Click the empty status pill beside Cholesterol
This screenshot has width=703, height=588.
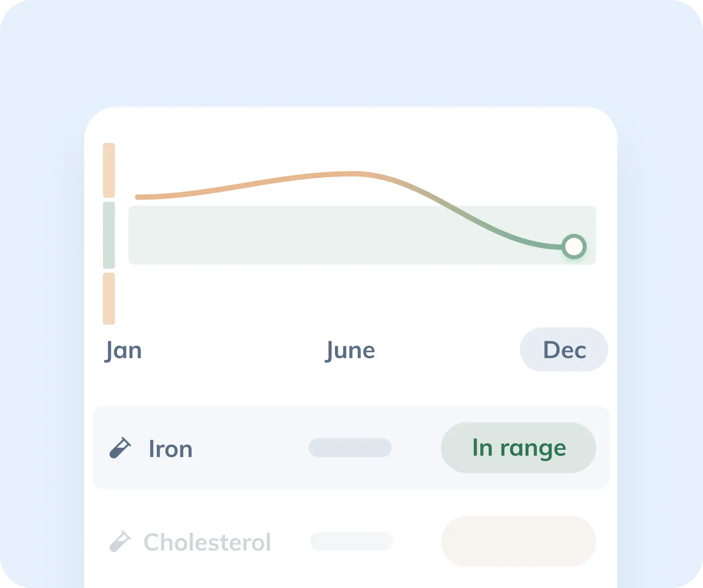[519, 541]
